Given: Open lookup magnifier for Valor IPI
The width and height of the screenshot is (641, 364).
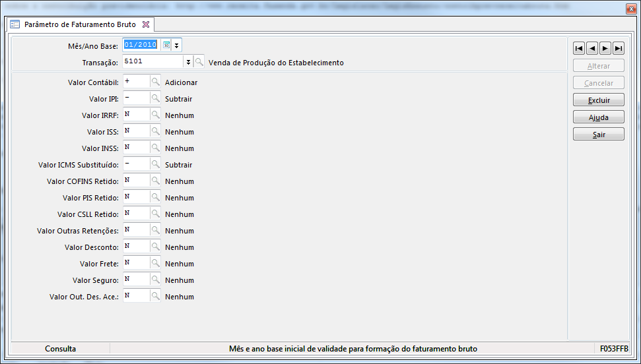Looking at the screenshot, I should coord(155,98).
